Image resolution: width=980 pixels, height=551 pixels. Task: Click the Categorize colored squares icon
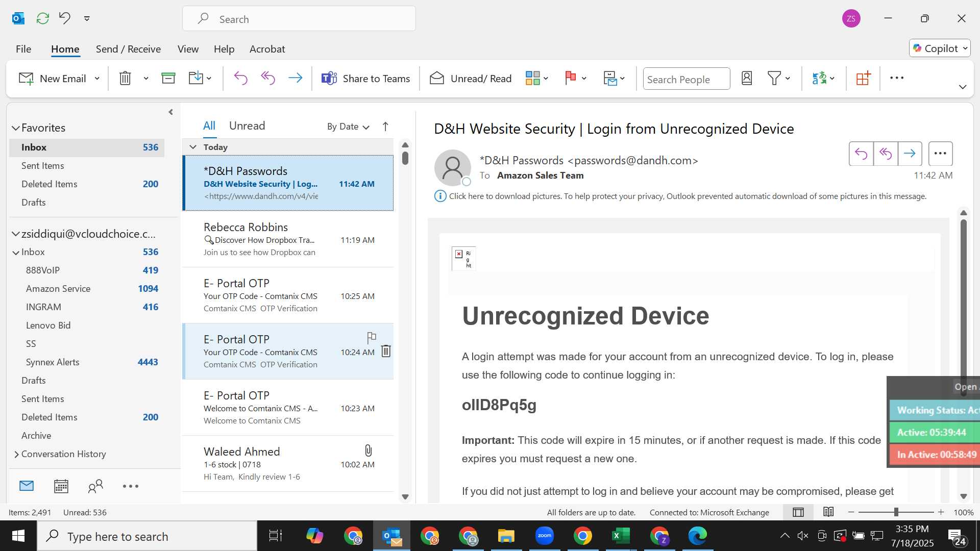[532, 79]
